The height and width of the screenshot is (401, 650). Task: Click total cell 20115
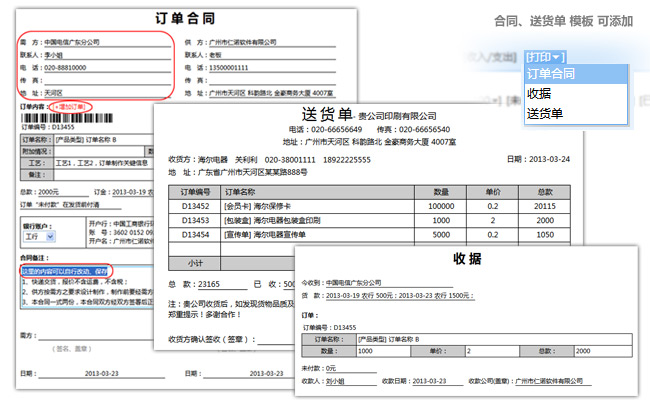click(x=545, y=206)
